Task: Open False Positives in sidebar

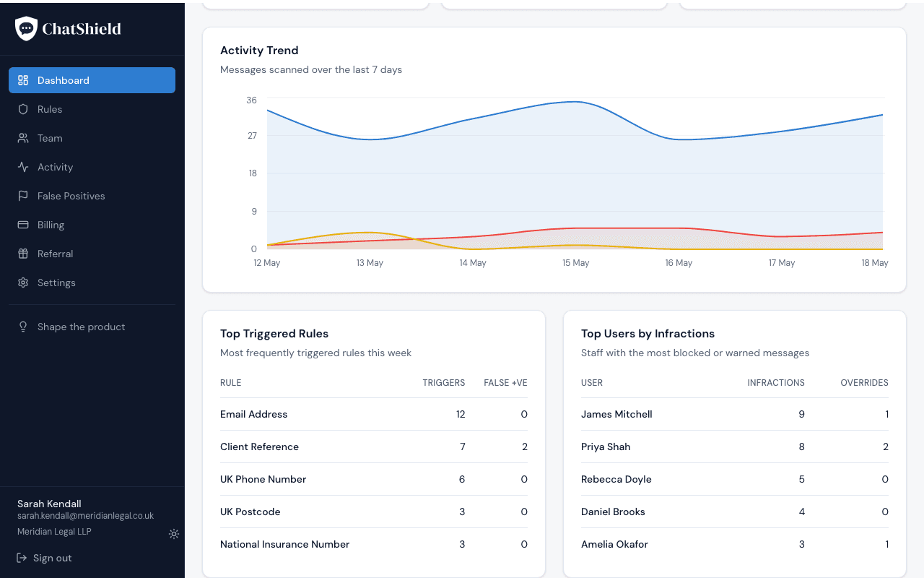Action: tap(92, 196)
